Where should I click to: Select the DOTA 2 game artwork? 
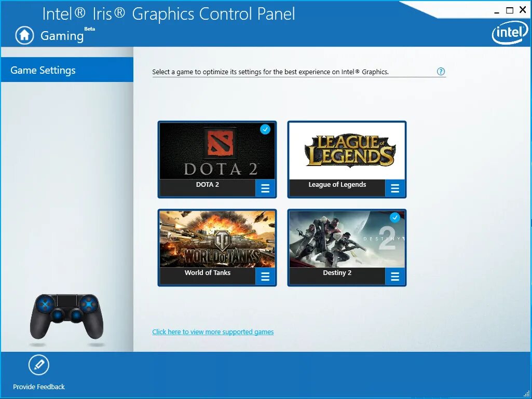[217, 151]
